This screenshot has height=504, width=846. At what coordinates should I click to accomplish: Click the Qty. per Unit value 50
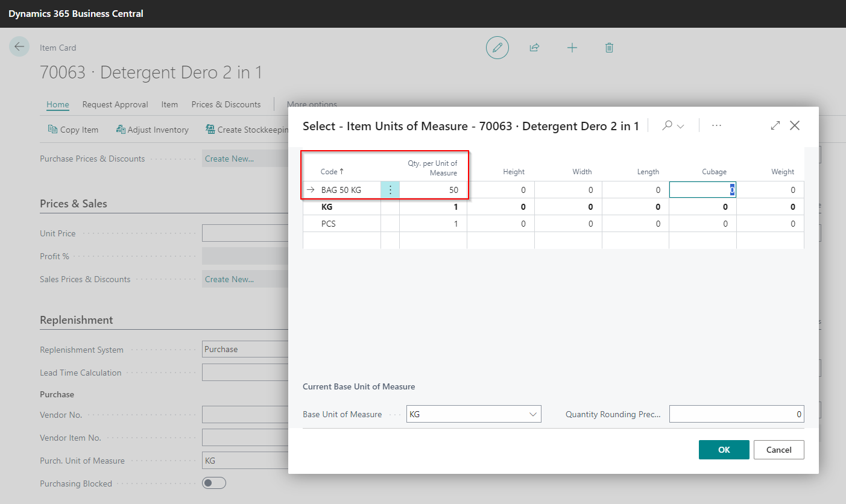(x=433, y=190)
